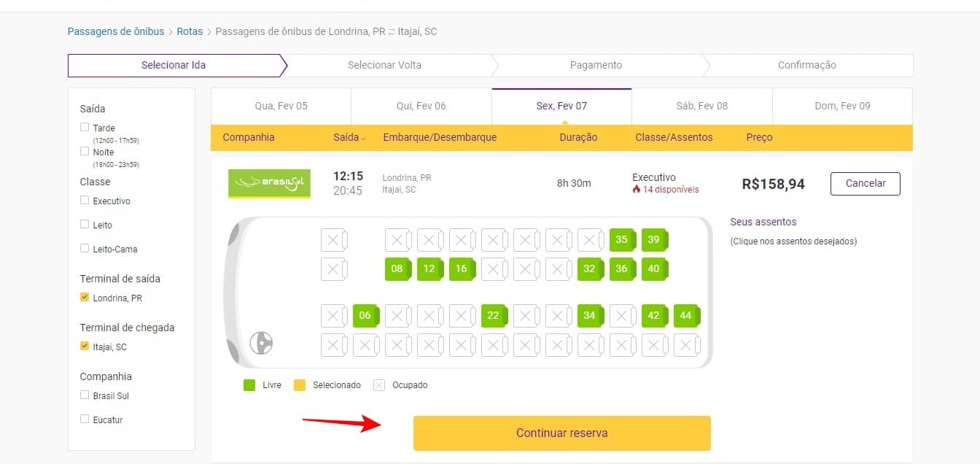Pick seat 08 in second row

397,268
